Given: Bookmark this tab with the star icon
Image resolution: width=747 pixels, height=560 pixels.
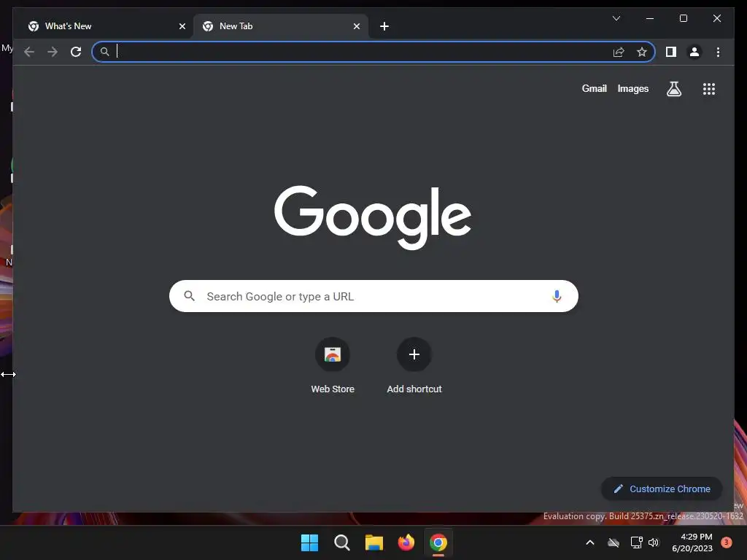Looking at the screenshot, I should coord(642,52).
